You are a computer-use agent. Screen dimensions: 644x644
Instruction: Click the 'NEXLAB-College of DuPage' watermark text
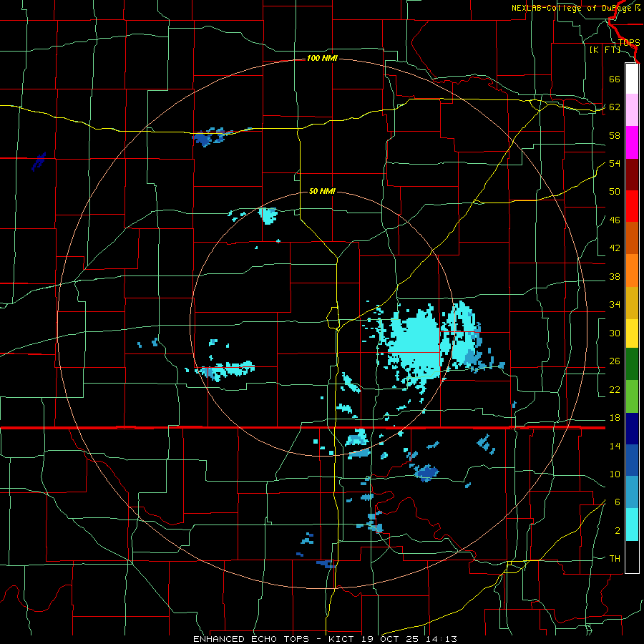572,8
